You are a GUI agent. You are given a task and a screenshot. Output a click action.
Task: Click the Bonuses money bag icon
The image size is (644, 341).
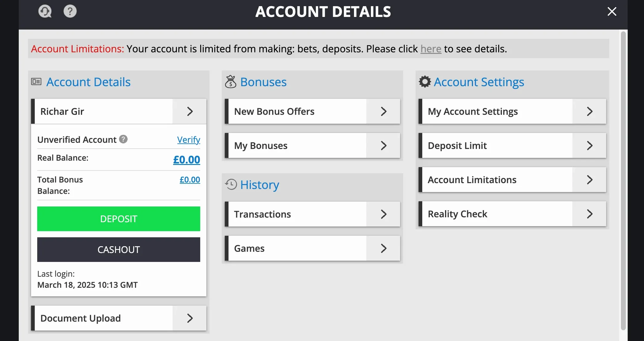point(230,82)
